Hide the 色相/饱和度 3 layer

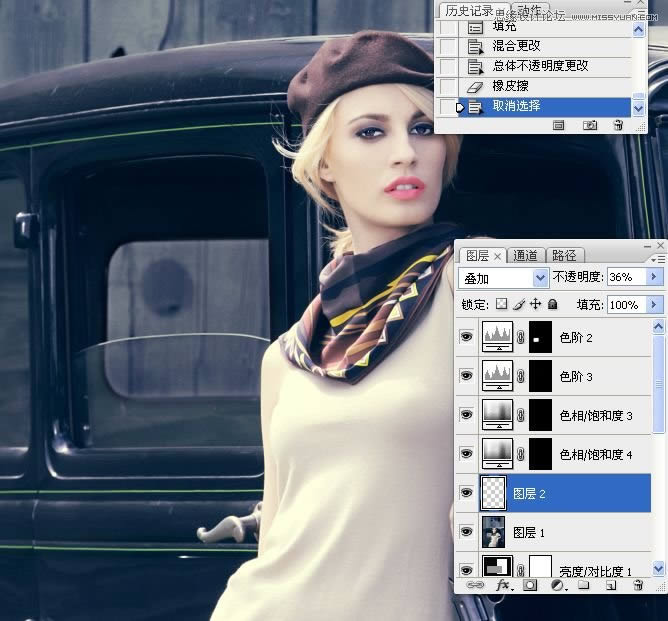pyautogui.click(x=466, y=415)
